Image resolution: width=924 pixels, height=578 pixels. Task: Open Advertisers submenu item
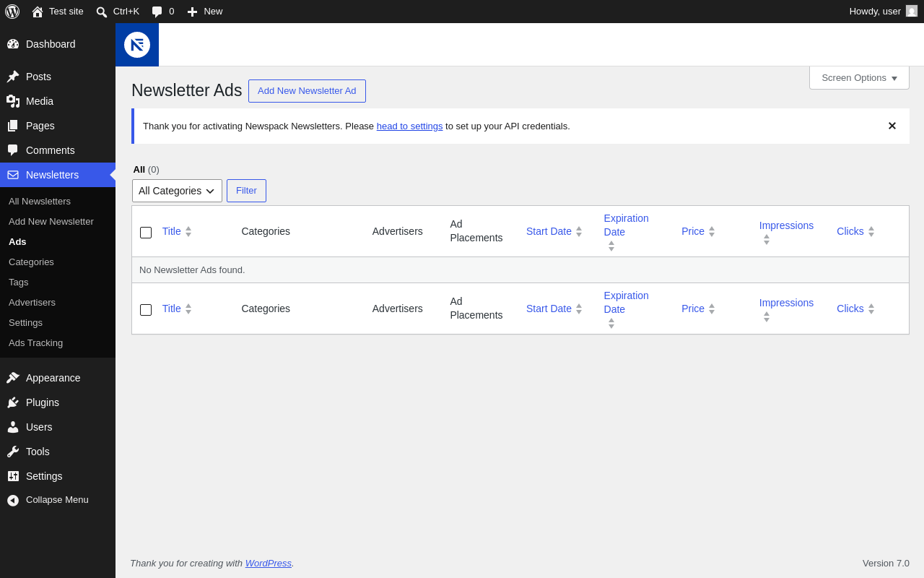click(58, 302)
